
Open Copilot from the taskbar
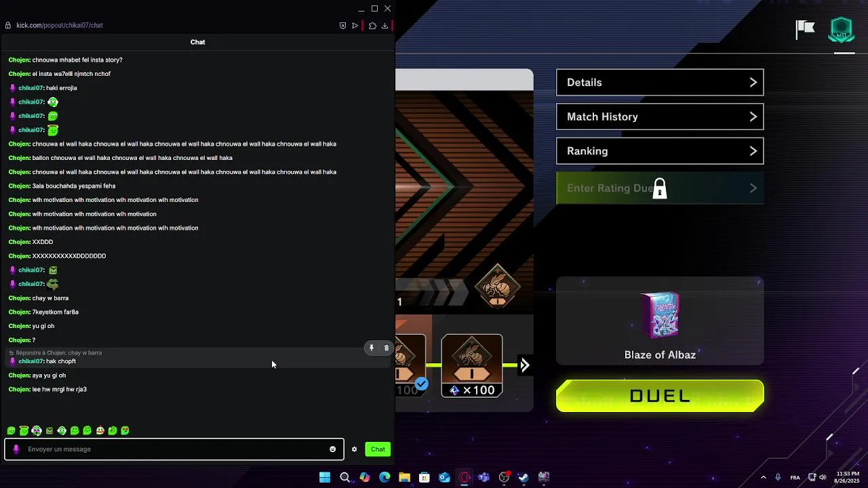click(x=365, y=477)
